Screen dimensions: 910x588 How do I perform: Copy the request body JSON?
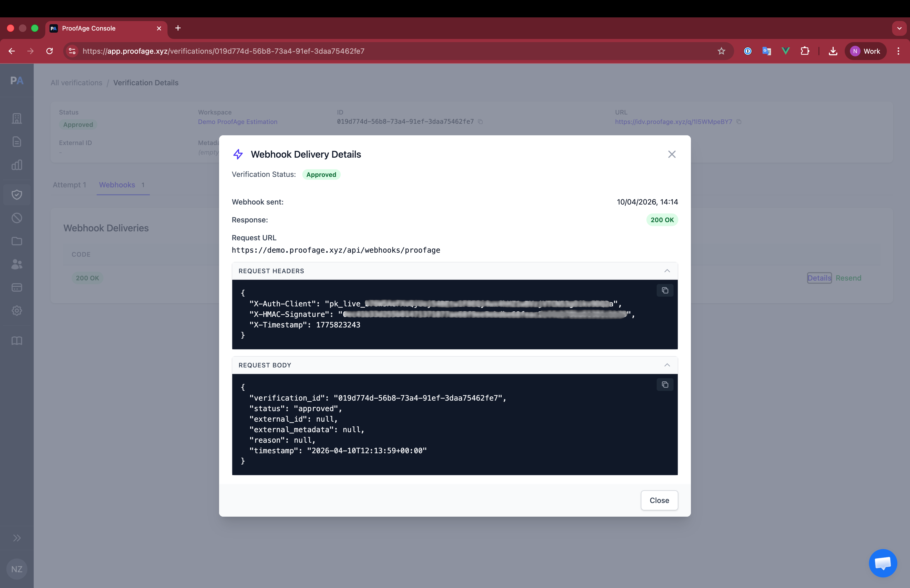point(665,385)
